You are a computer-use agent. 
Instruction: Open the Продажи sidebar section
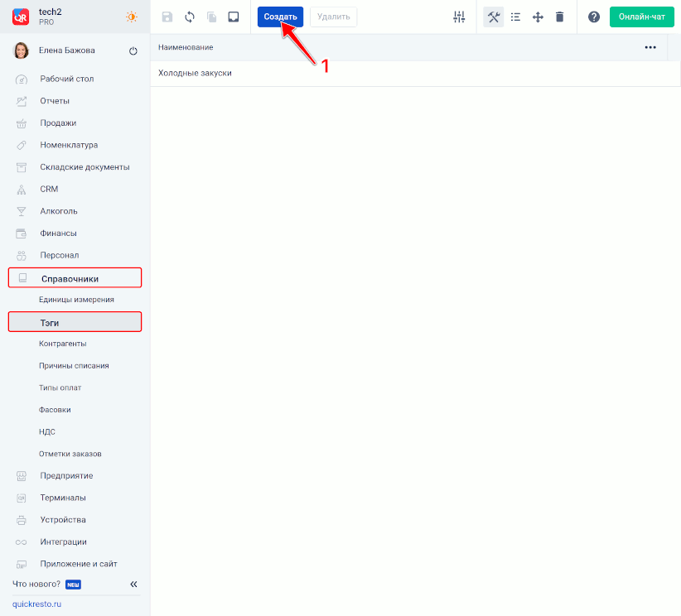point(58,123)
